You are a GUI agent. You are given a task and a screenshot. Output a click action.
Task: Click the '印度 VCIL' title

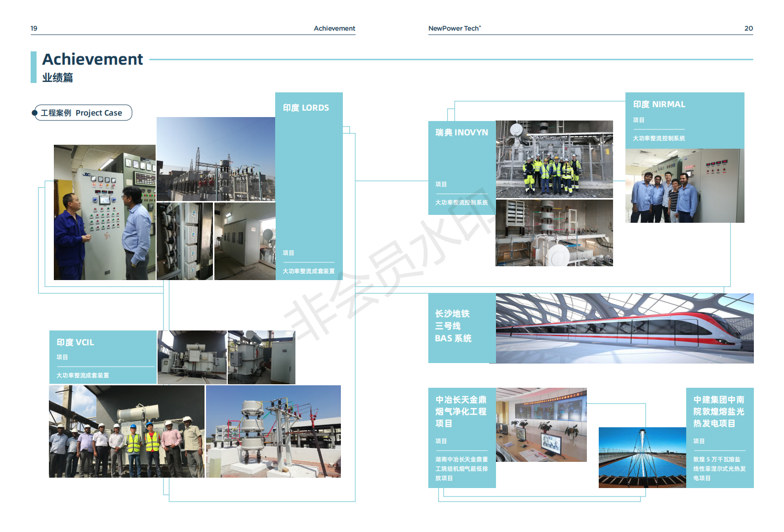(x=75, y=342)
